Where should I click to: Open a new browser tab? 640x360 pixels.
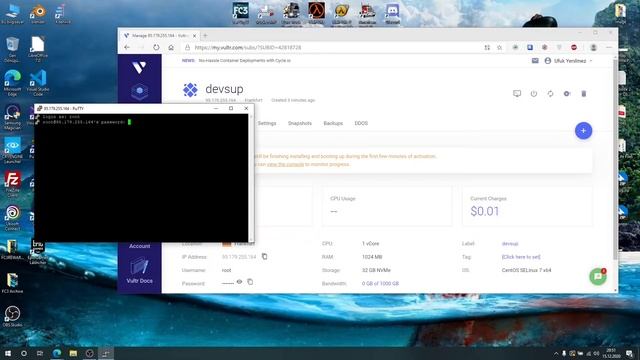[x=205, y=36]
